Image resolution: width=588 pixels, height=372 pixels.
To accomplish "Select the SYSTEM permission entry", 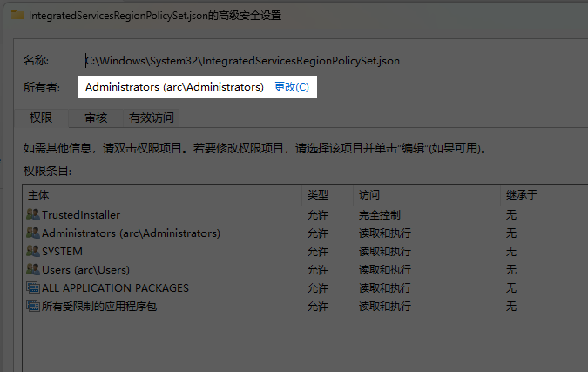I will click(305, 251).
